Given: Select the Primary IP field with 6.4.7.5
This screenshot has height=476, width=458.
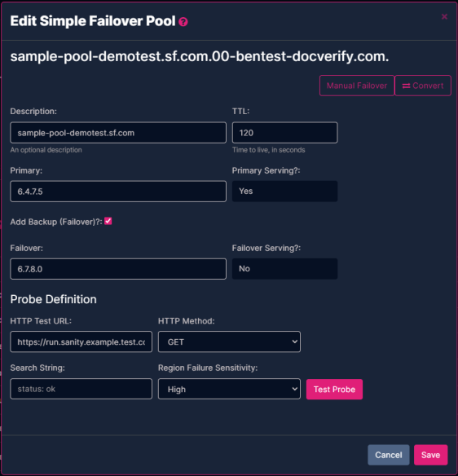Looking at the screenshot, I should [x=118, y=192].
